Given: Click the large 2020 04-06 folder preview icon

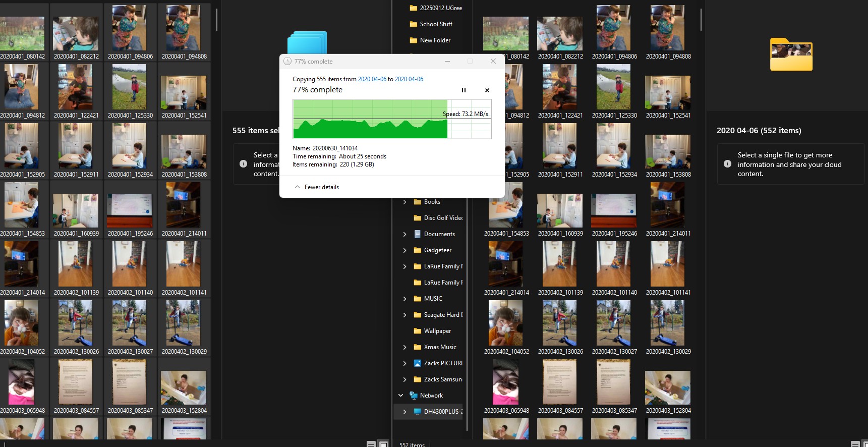Looking at the screenshot, I should tap(791, 54).
